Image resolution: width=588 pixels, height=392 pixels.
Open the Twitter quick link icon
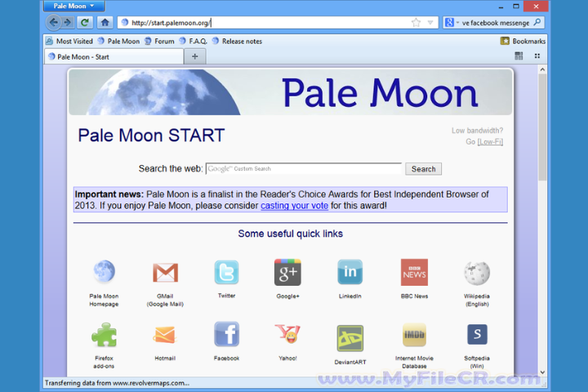click(226, 272)
